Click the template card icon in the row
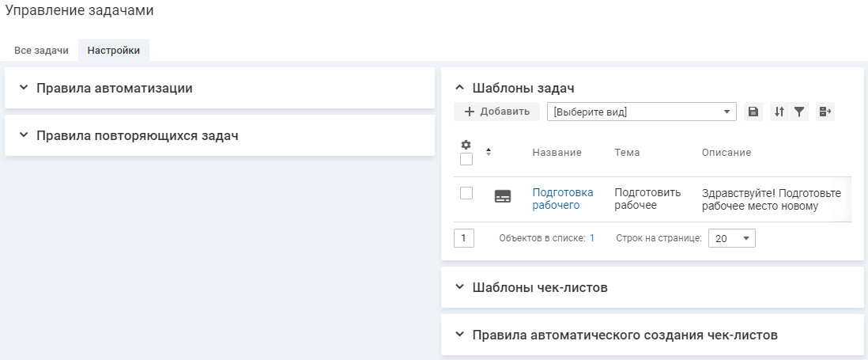This screenshot has width=868, height=360. point(503,197)
